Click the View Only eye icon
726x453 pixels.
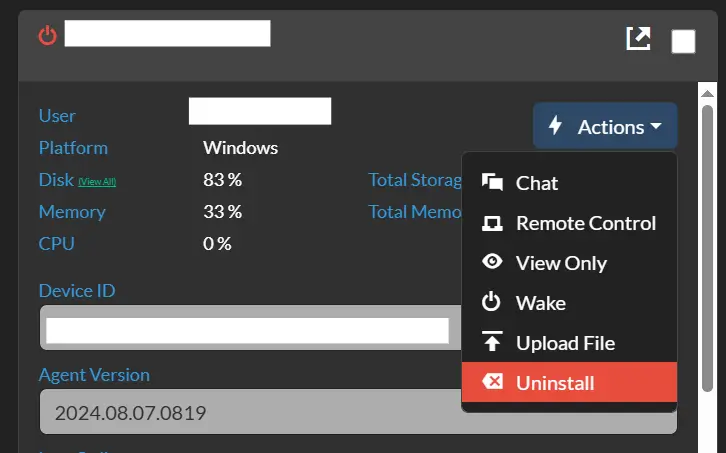[492, 262]
